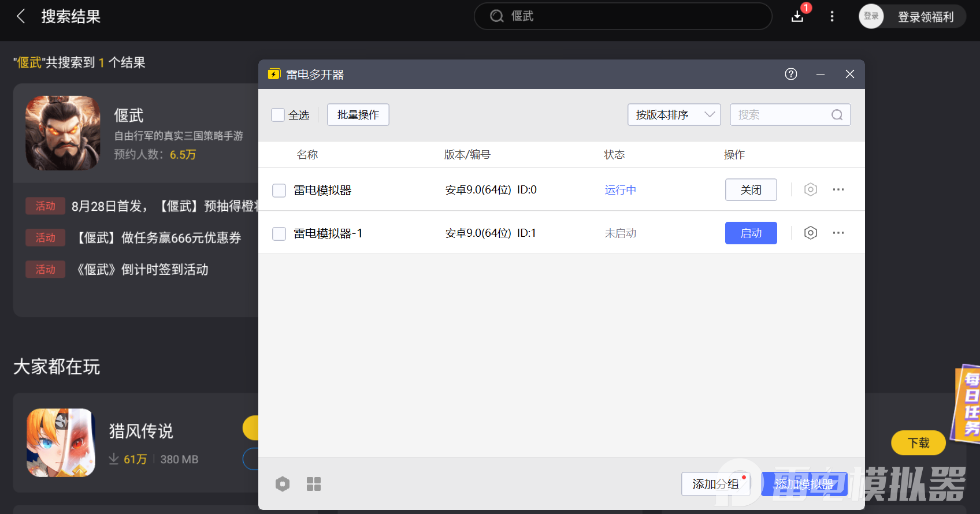
Task: Check the box for 雷电模拟器-1
Action: coord(279,233)
